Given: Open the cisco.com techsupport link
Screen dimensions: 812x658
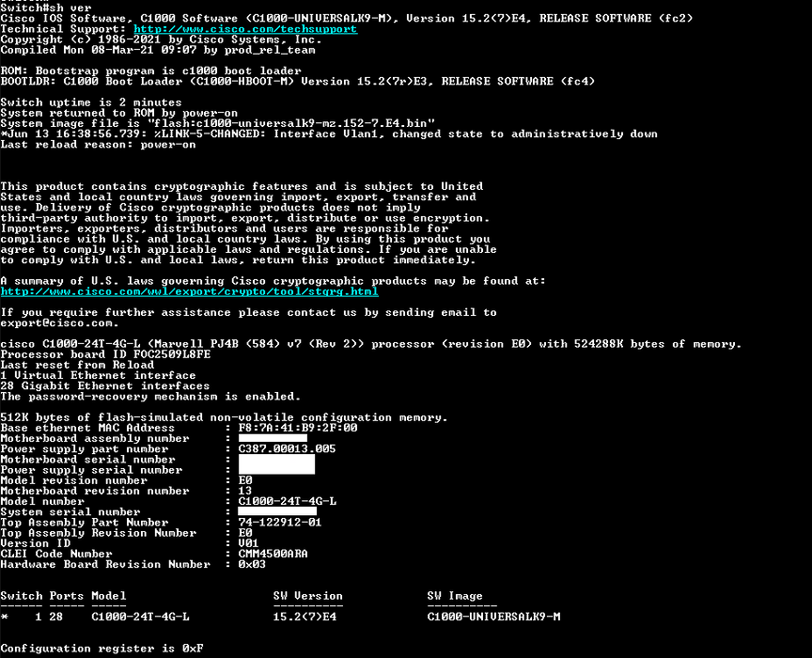Looking at the screenshot, I should (245, 29).
